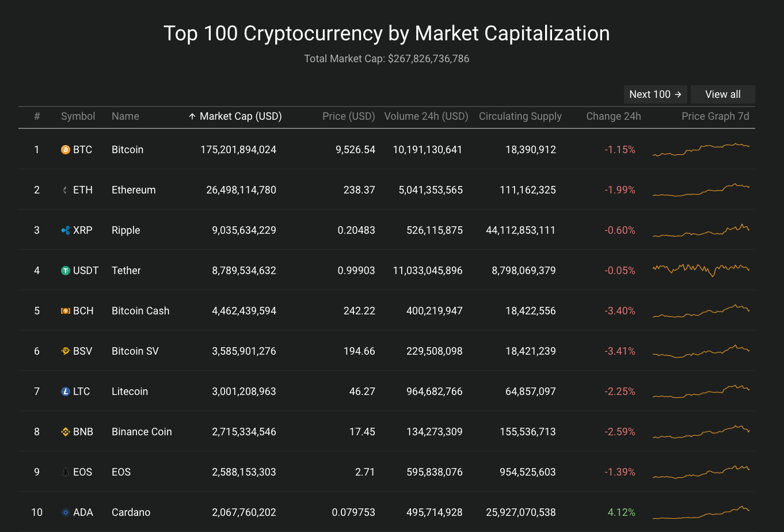Screen dimensions: 784x532
Task: Open the Cardano name link
Action: (131, 512)
